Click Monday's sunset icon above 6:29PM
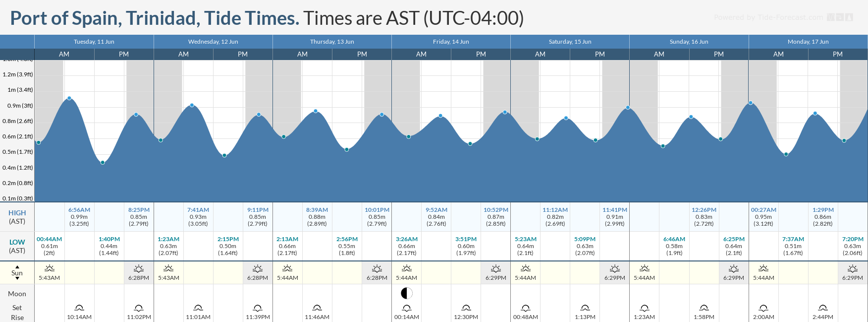 (853, 268)
